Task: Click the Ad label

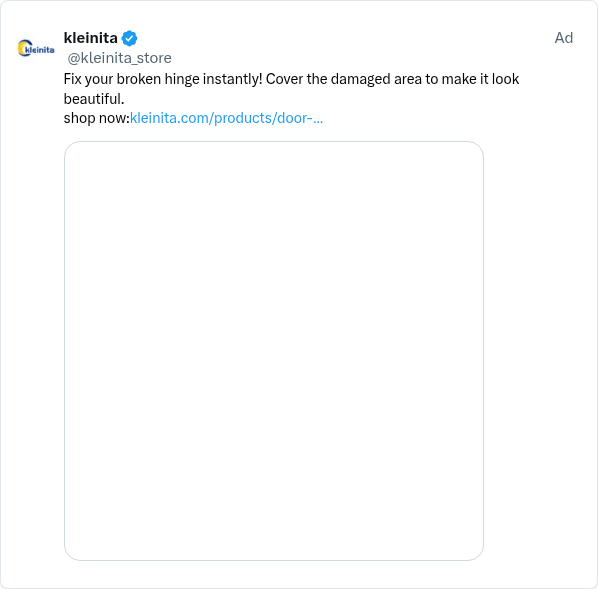Action: 564,38
